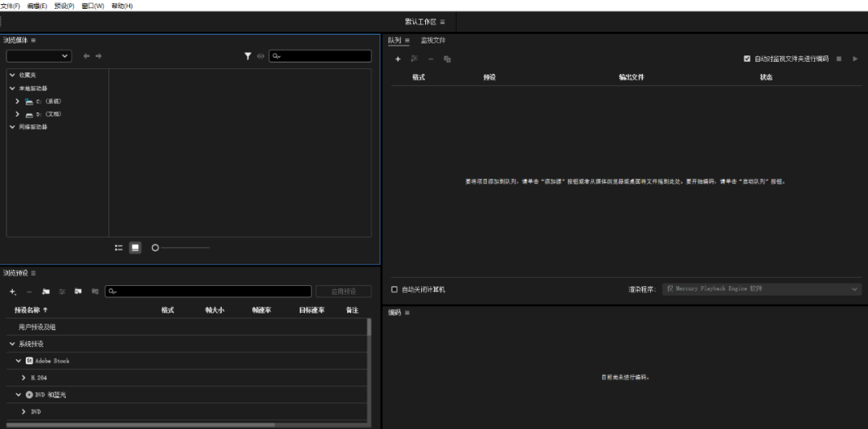The image size is (868, 429).
Task: Click the add source plus icon in Queue panel
Action: [x=398, y=59]
